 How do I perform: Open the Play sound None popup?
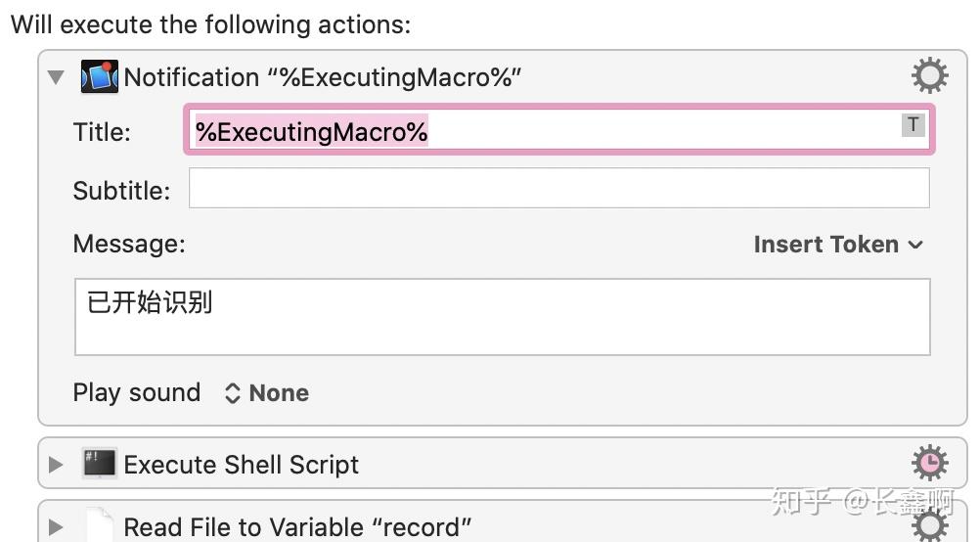tap(267, 393)
